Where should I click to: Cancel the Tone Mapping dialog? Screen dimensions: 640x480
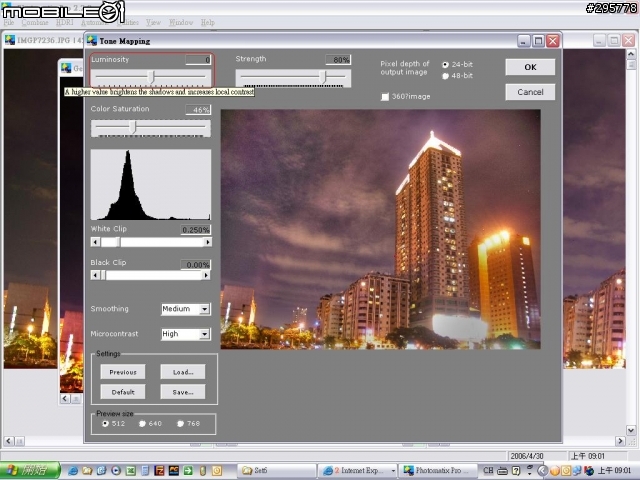click(x=530, y=92)
